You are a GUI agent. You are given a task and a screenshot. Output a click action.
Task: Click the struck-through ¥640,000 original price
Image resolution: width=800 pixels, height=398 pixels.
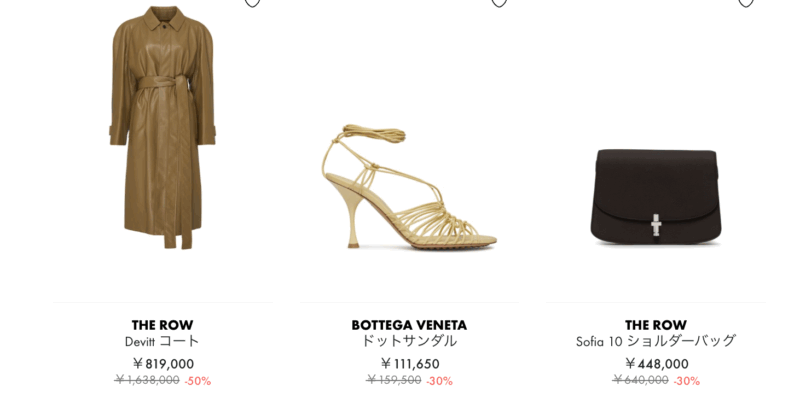coord(641,380)
